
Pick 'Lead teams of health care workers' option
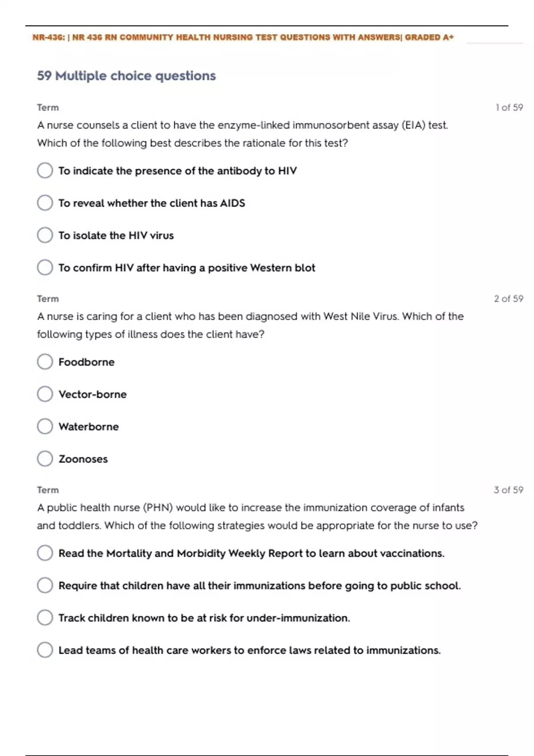(x=45, y=650)
